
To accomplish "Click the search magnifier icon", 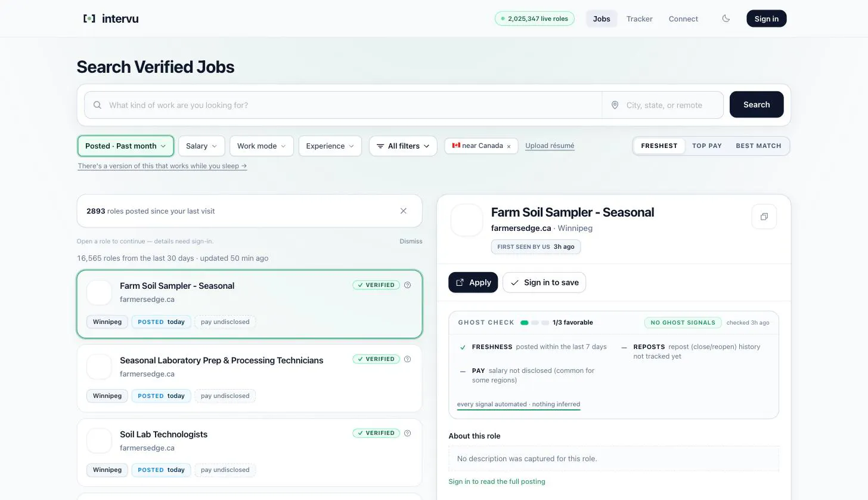I will (98, 105).
